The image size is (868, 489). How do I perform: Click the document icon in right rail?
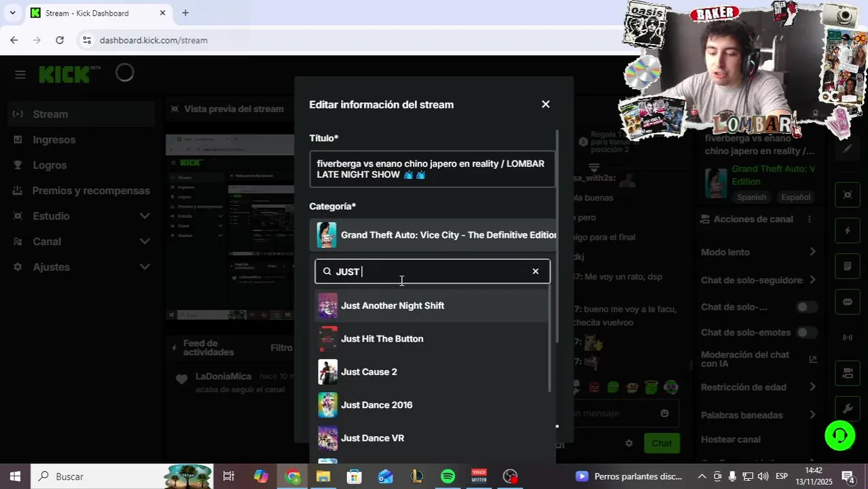848,266
